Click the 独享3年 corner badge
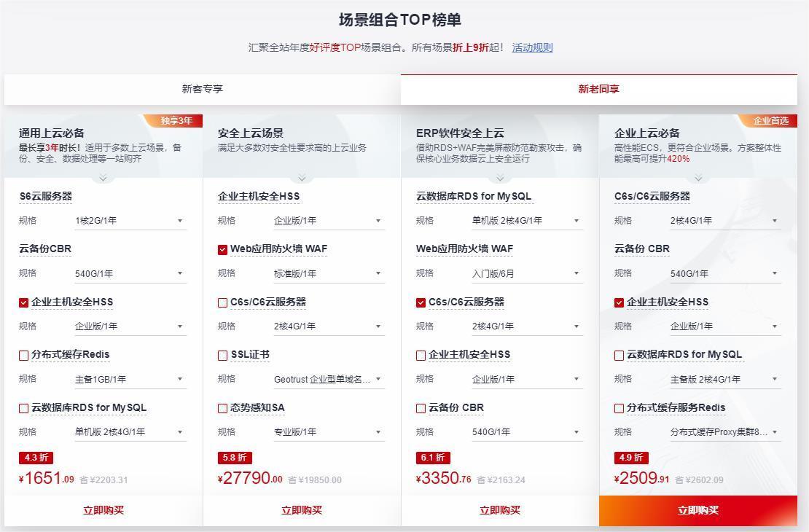 coord(173,121)
